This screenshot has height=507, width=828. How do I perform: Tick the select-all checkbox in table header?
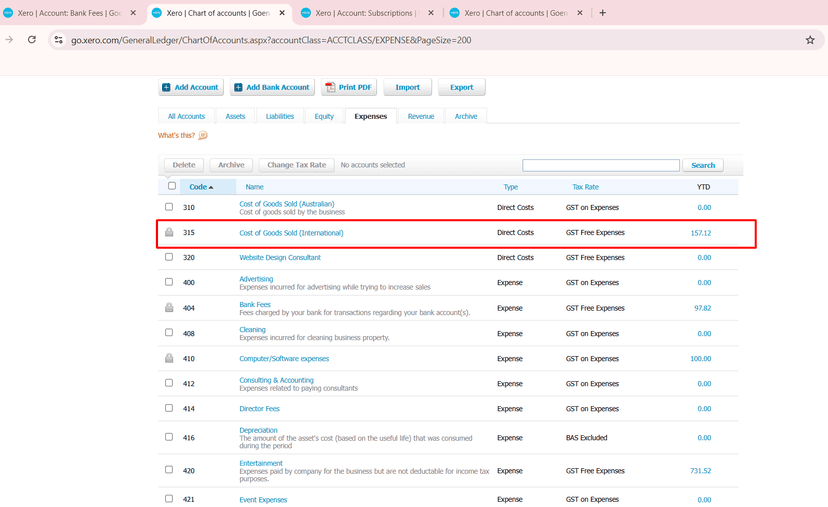click(172, 186)
